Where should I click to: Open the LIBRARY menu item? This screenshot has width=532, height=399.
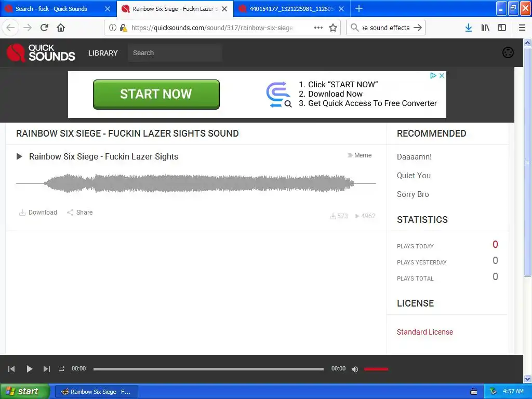coord(103,53)
